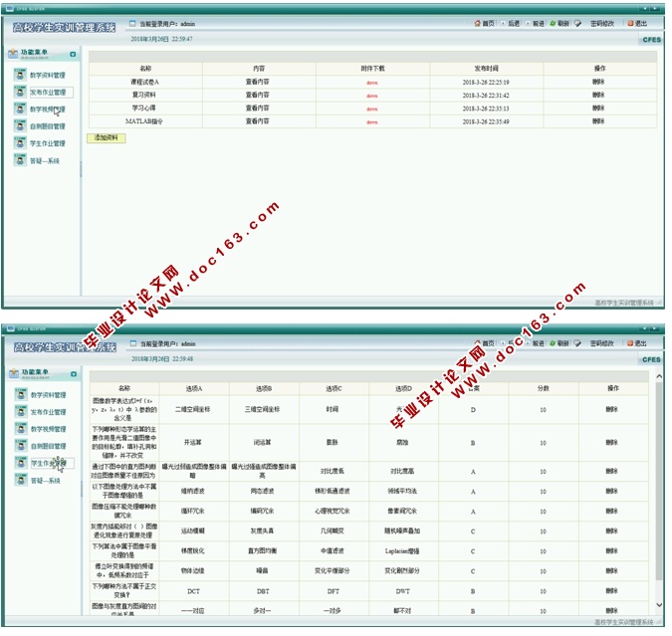672x636 pixels.
Task: Click the MATLAB指令 name cell
Action: pos(144,121)
